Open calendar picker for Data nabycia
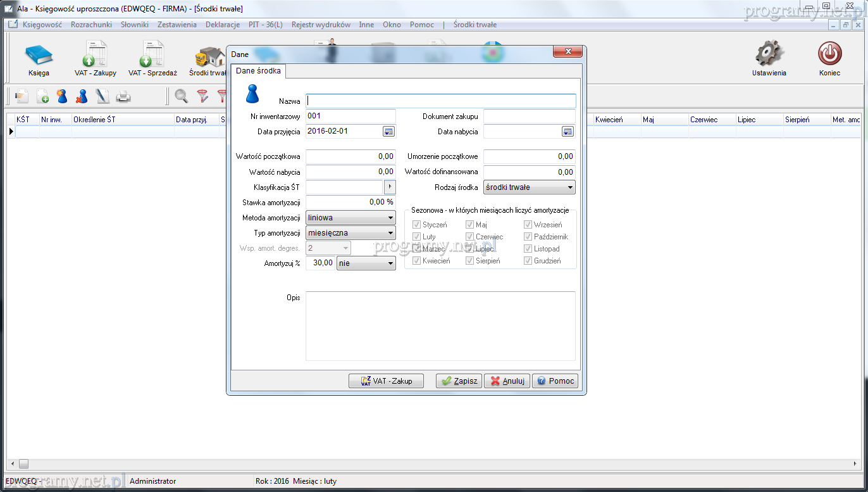 point(567,132)
